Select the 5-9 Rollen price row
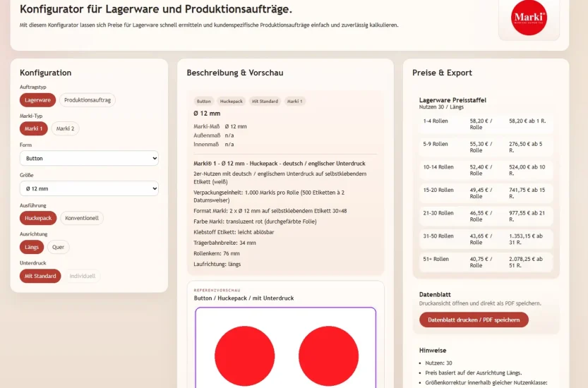The image size is (588, 388). tap(486, 147)
